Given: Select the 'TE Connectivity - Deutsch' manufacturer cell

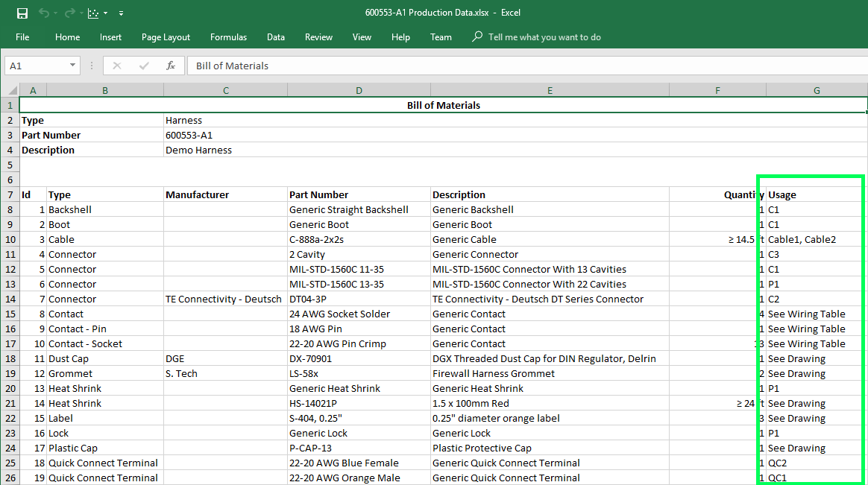Looking at the screenshot, I should coord(225,299).
